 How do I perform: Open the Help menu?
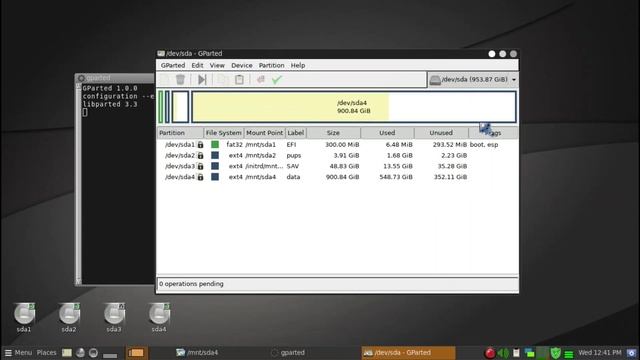point(298,65)
